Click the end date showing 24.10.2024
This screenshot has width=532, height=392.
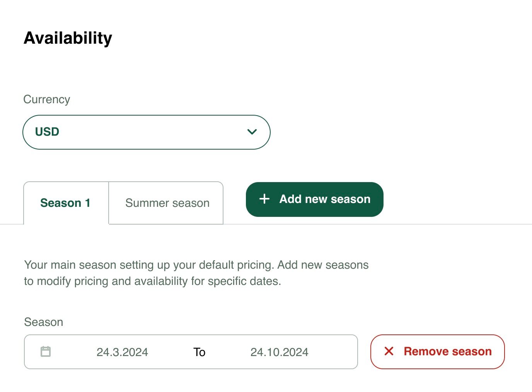coord(279,352)
